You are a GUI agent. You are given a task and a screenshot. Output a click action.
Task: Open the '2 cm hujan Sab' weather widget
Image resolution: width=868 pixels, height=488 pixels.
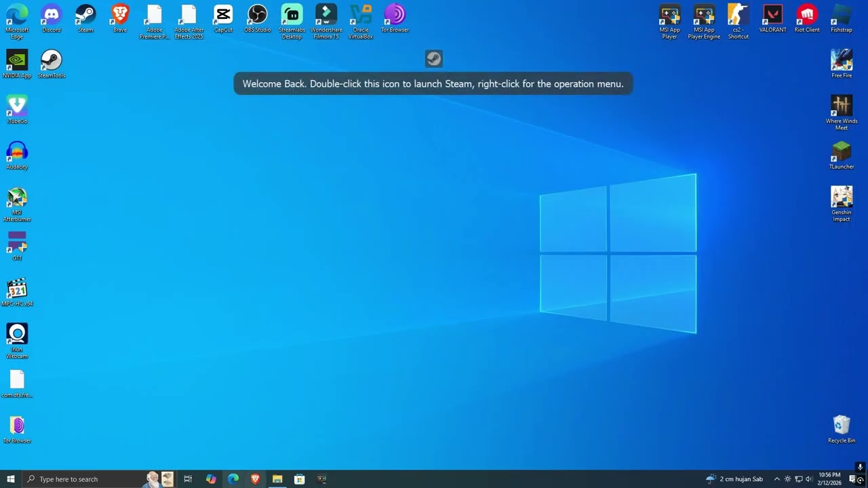coord(734,479)
